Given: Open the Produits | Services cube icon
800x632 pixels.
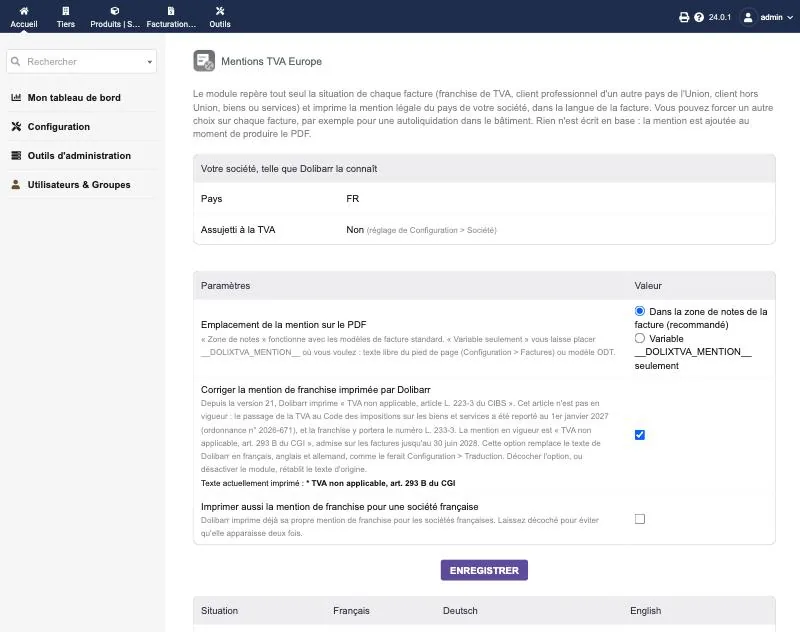Looking at the screenshot, I should [x=115, y=11].
